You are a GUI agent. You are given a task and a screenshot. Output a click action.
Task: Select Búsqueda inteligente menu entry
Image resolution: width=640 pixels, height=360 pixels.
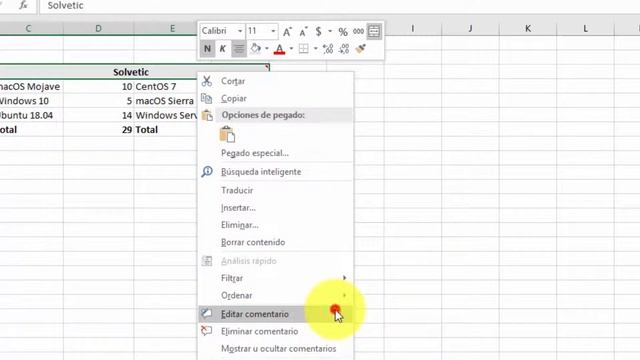pos(276,172)
